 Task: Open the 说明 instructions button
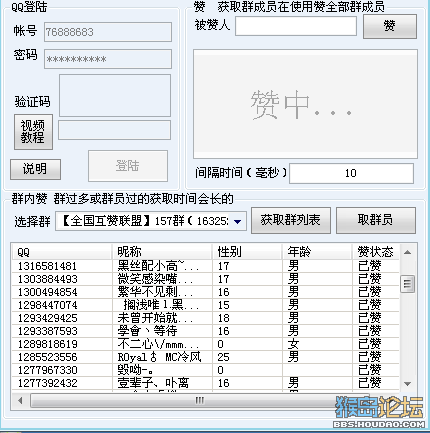(x=35, y=169)
